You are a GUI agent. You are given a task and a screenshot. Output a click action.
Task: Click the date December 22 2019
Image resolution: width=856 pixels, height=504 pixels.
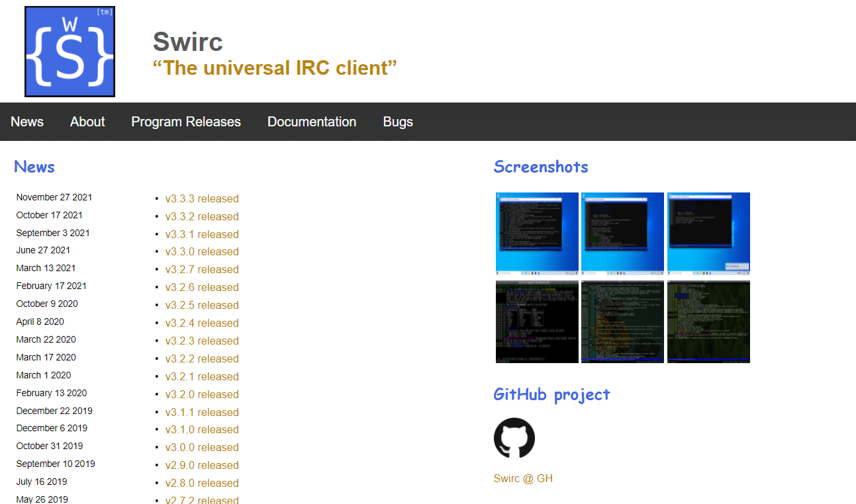click(54, 411)
